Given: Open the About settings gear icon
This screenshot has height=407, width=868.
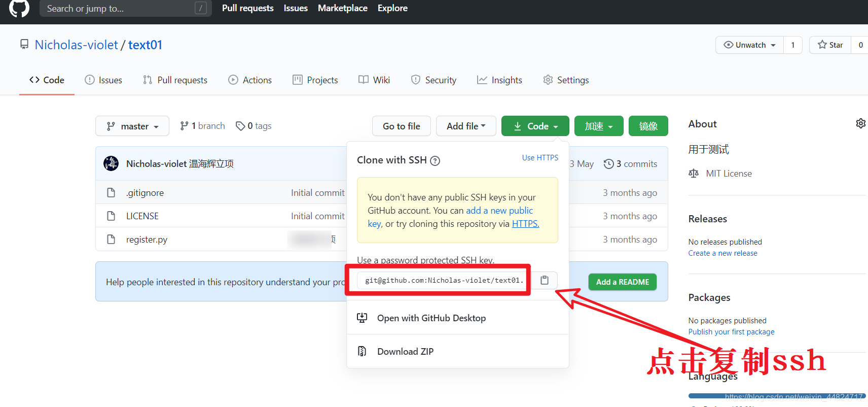Looking at the screenshot, I should click(860, 123).
